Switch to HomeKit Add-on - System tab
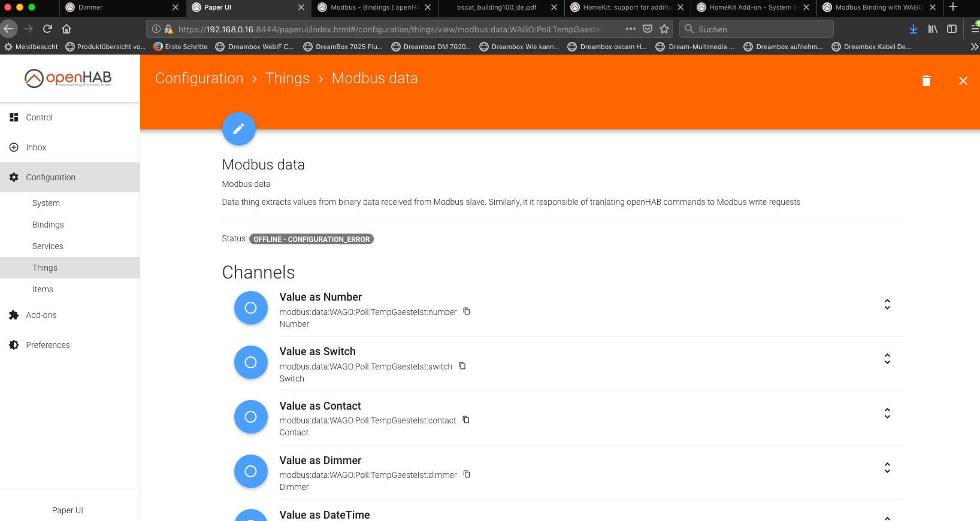The width and height of the screenshot is (980, 521). tap(753, 7)
